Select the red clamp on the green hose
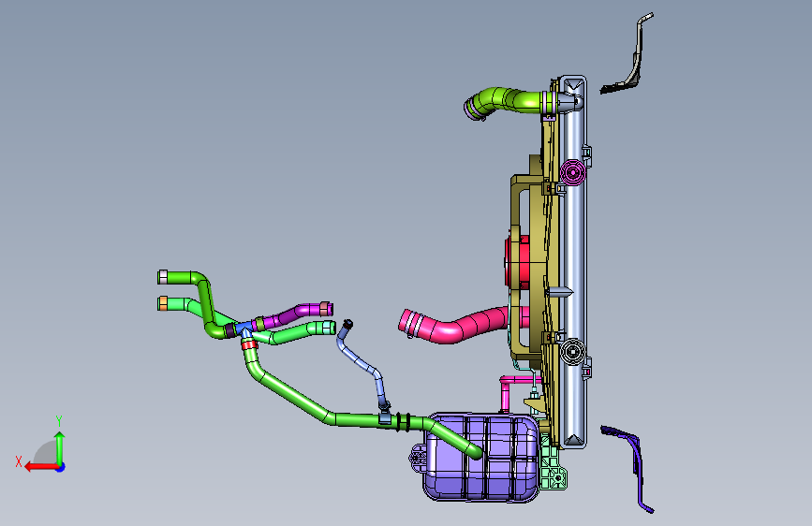Image resolution: width=812 pixels, height=526 pixels. tap(249, 343)
